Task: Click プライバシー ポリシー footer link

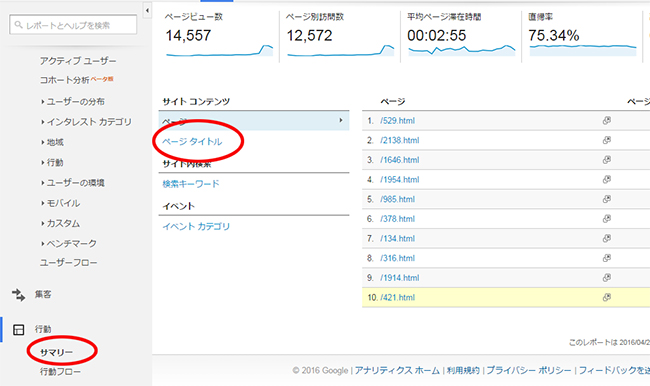Action: pyautogui.click(x=529, y=370)
